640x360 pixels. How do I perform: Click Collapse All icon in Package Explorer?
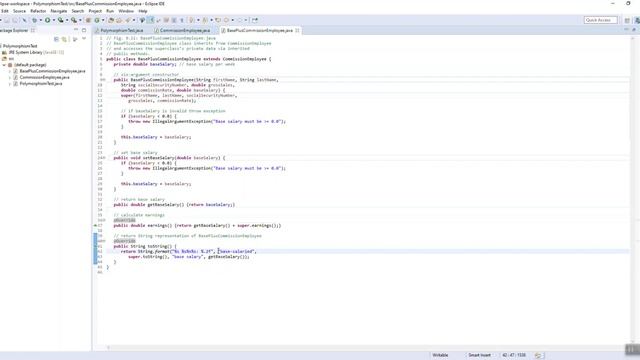point(56,39)
